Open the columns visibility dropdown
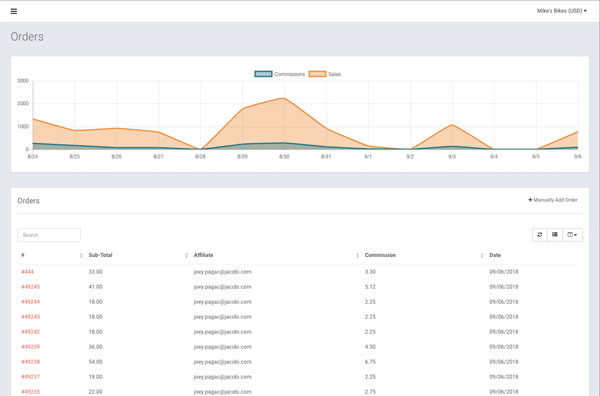The height and width of the screenshot is (396, 600). tap(572, 235)
